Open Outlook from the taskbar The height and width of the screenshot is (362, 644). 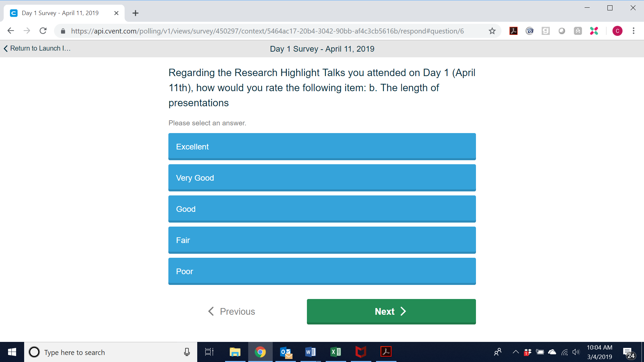point(286,352)
